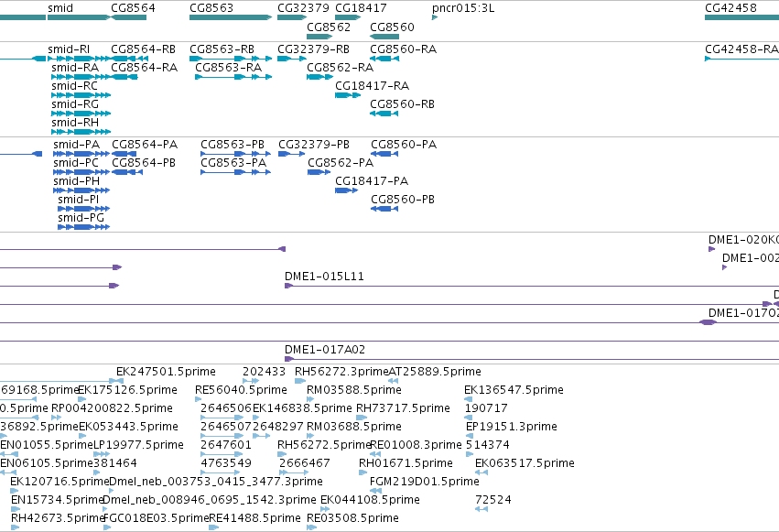Select the EK053443.5prime EST

pos(128,427)
